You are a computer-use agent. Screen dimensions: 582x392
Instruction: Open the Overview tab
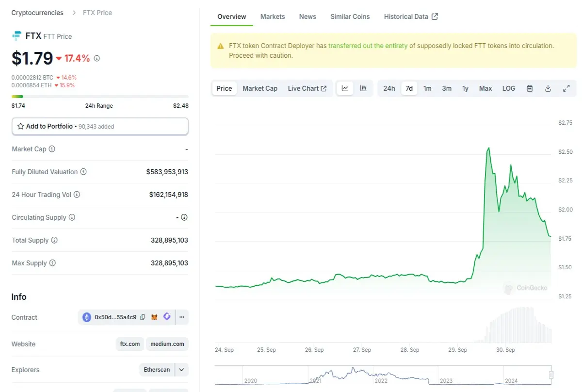[232, 16]
